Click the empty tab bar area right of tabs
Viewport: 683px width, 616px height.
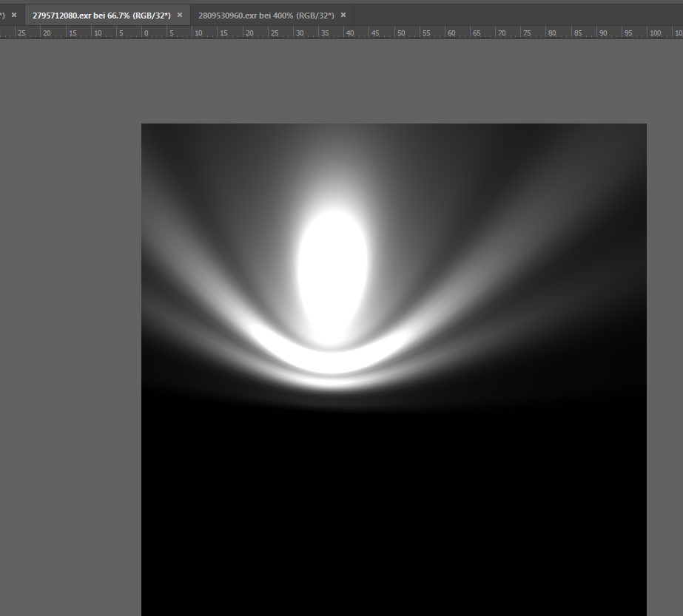(518, 15)
